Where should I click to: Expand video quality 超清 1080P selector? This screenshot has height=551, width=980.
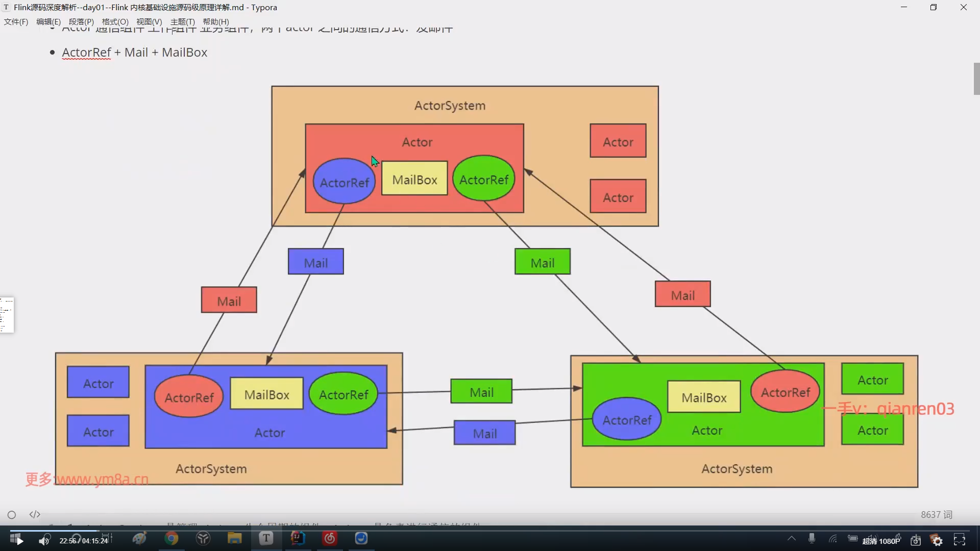(x=881, y=541)
